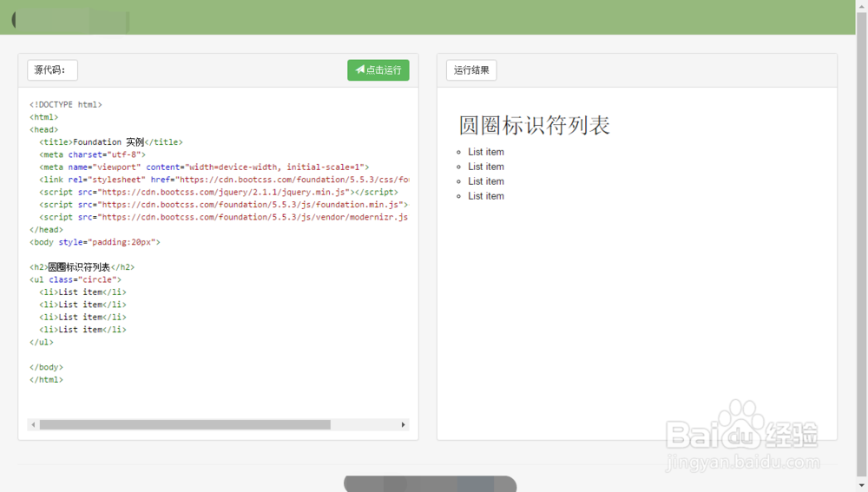The image size is (868, 492).
Task: Click the code editor's left scroll arrow
Action: coord(33,425)
